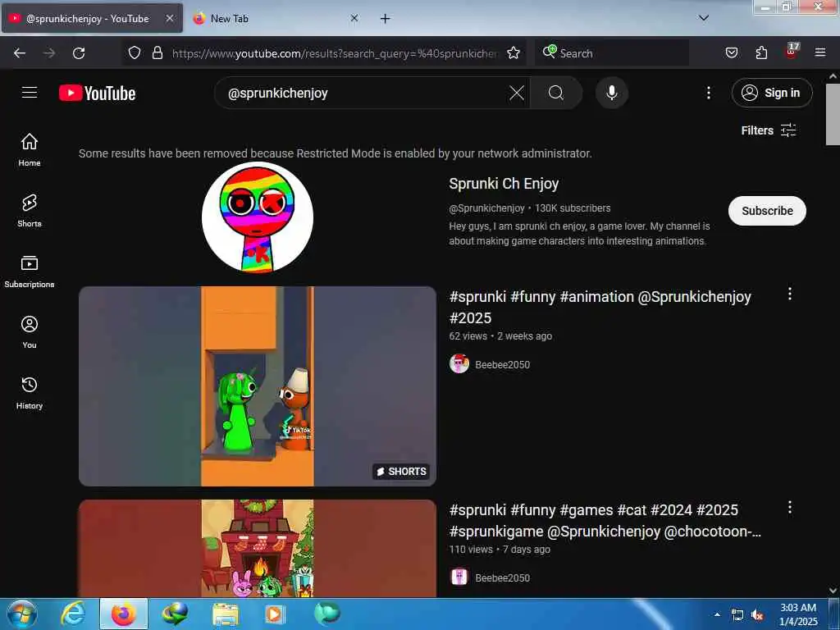Image resolution: width=840 pixels, height=630 pixels.
Task: Click the YouTube search magnifier button
Action: tap(556, 93)
